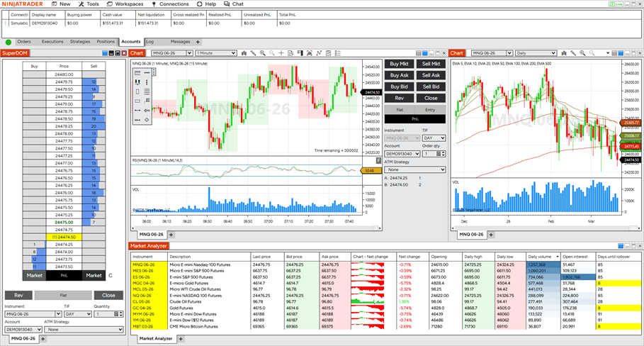Open TIF DAY dropdown in Chart Trader
644x346 pixels.
[x=434, y=138]
